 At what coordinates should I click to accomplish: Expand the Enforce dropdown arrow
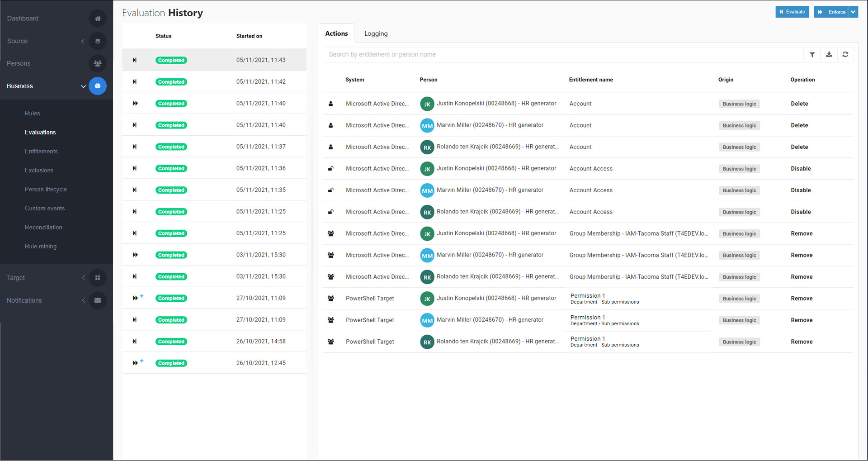(x=853, y=12)
